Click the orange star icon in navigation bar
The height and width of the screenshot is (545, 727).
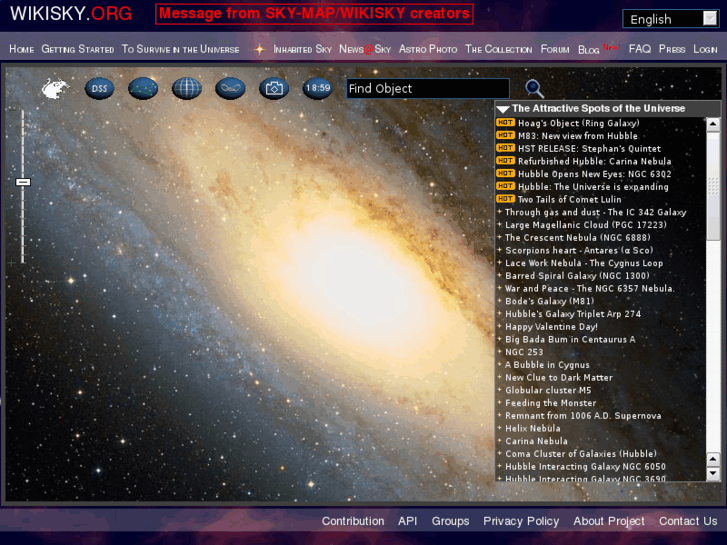point(259,49)
